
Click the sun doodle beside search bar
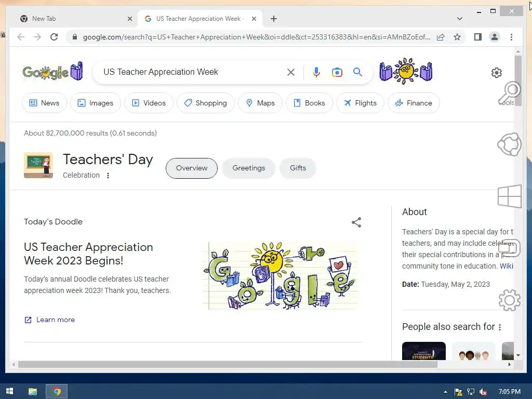(406, 71)
